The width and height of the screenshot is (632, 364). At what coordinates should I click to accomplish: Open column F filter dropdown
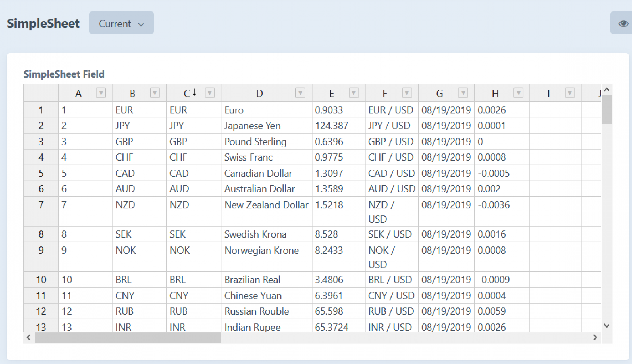(x=407, y=93)
